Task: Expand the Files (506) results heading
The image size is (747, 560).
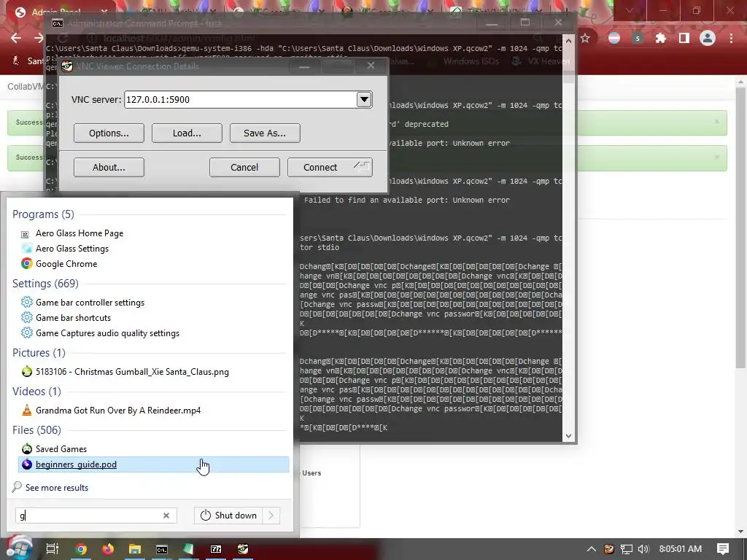Action: tap(36, 430)
